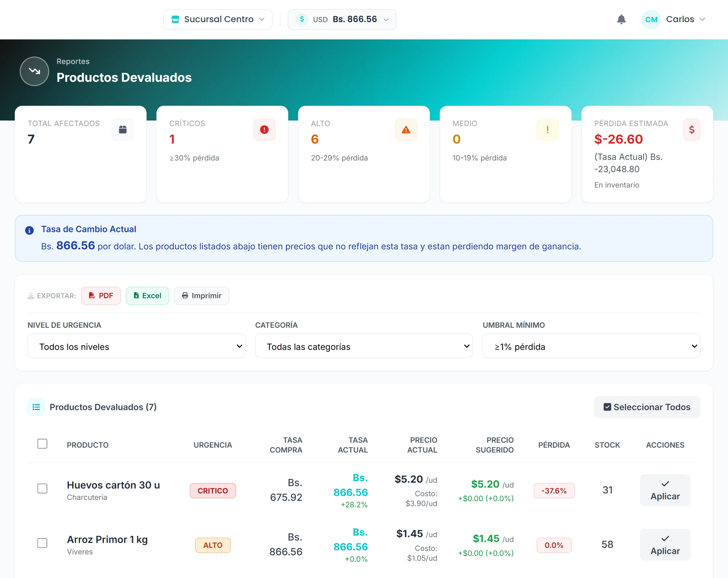Open the Sucursal Centro branch dropdown

tap(218, 19)
